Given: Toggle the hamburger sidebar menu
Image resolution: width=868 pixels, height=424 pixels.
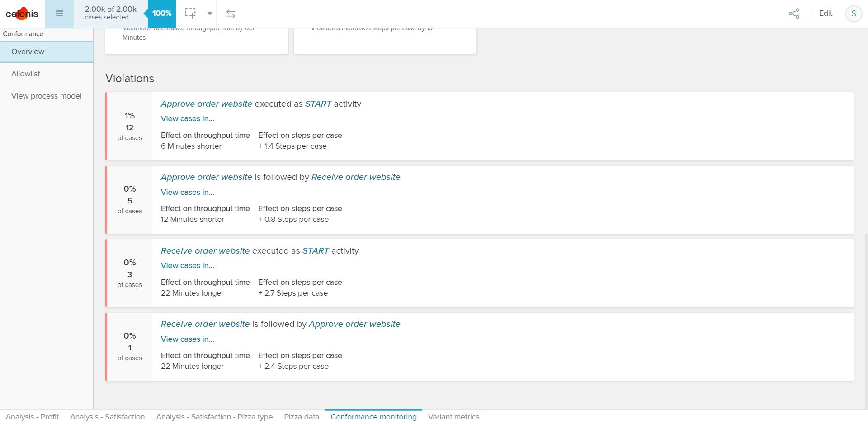Looking at the screenshot, I should (59, 14).
